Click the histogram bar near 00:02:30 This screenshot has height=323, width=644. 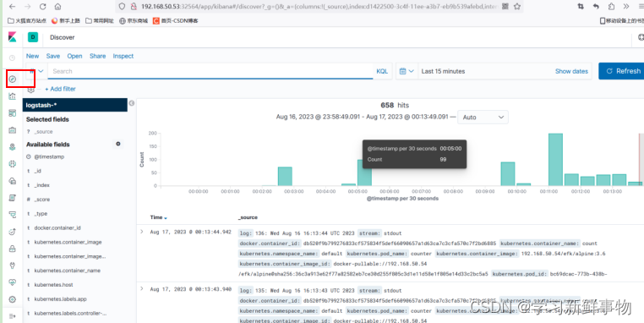[285, 176]
